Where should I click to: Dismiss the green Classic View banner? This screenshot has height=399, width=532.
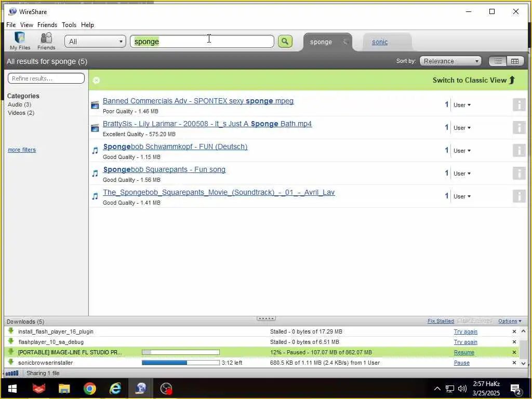[96, 81]
